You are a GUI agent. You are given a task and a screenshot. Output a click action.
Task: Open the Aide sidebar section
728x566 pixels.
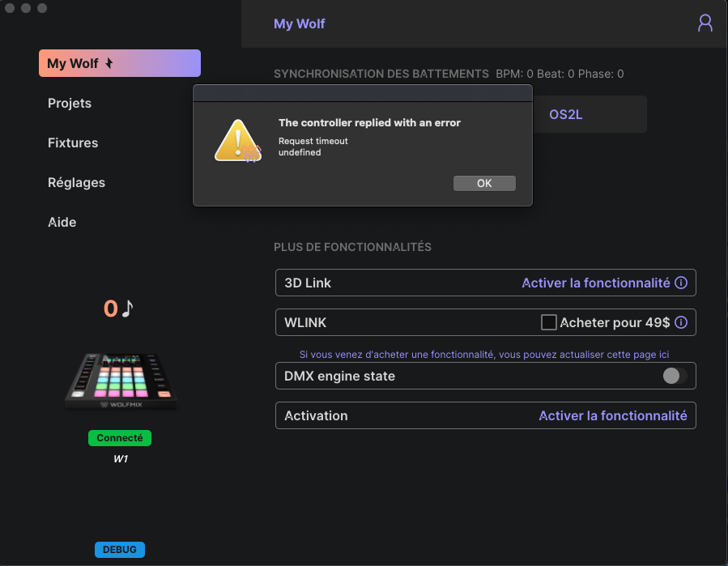click(x=62, y=222)
